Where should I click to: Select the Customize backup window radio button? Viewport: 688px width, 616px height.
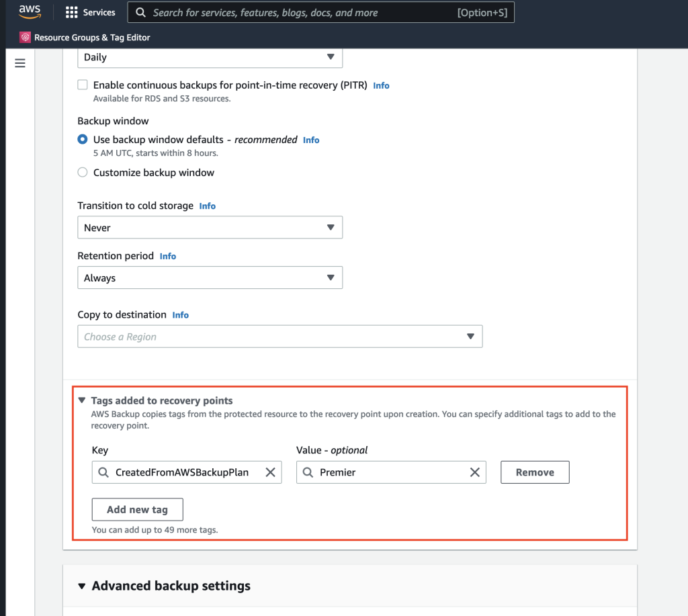pyautogui.click(x=82, y=172)
